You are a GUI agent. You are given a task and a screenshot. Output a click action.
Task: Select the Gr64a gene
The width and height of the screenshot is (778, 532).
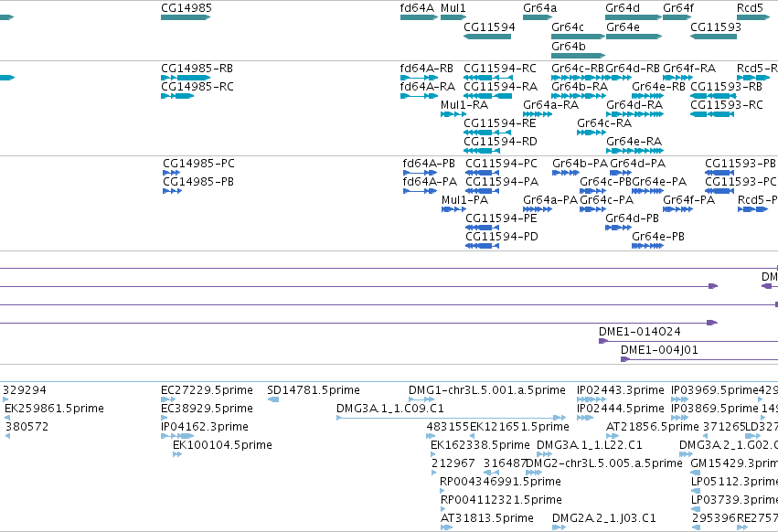pos(538,17)
